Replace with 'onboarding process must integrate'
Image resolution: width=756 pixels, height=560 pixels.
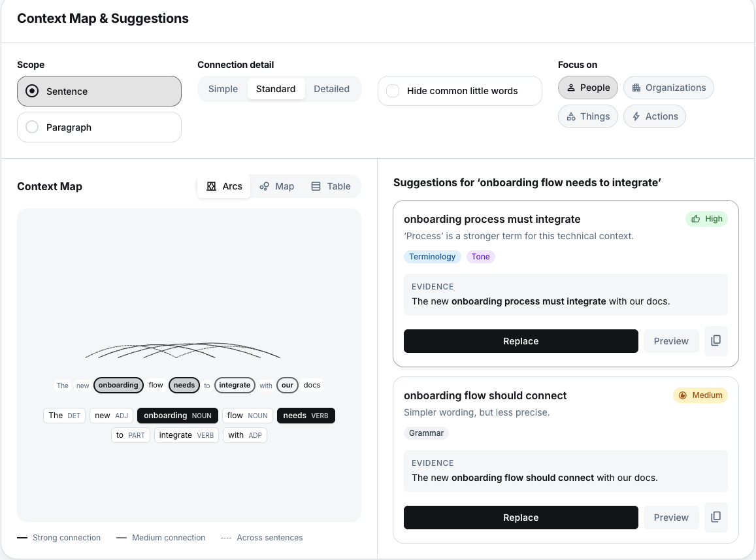pos(521,340)
